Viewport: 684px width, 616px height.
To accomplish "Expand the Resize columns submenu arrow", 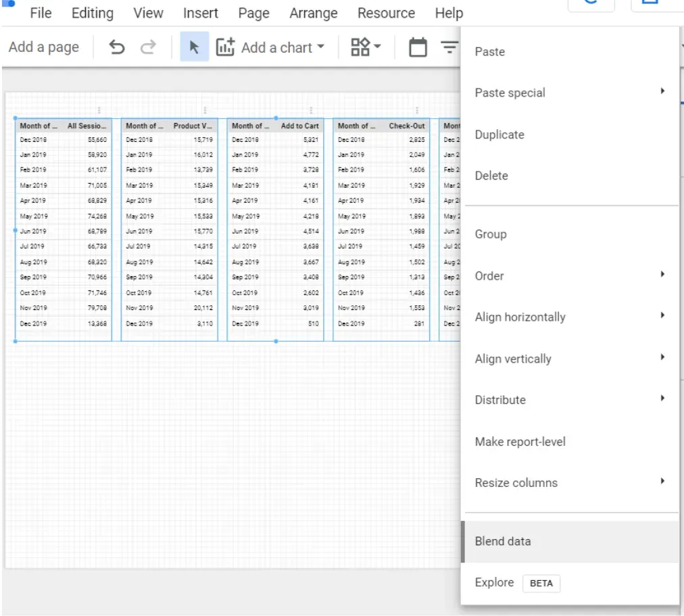I will pyautogui.click(x=662, y=481).
